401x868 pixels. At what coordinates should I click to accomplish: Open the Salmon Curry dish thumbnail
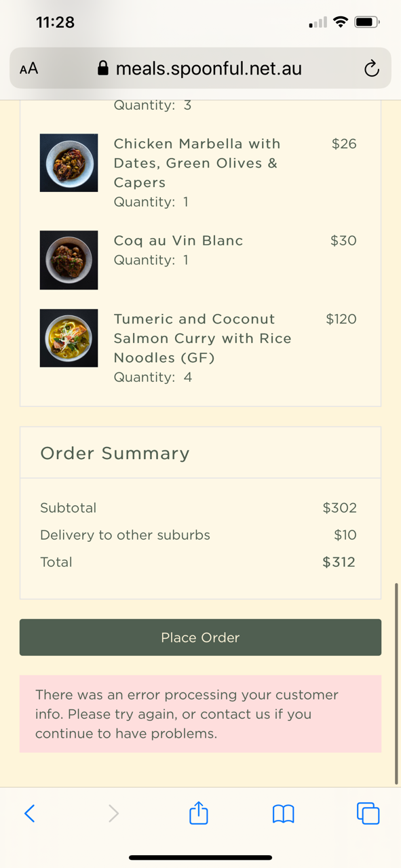(69, 338)
